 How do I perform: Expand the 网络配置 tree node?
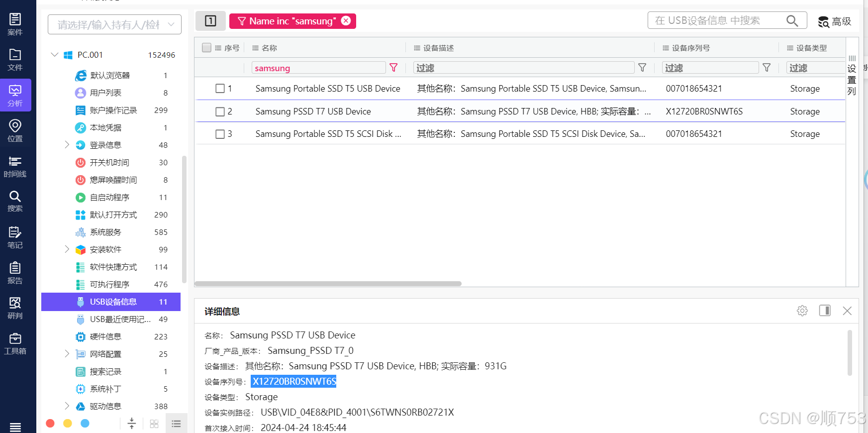click(67, 354)
